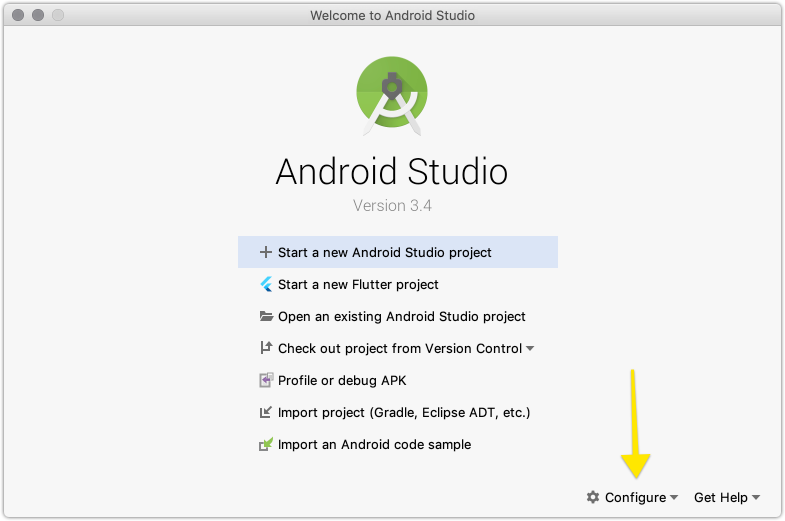Click the Android Studio logo
The height and width of the screenshot is (521, 785).
[392, 95]
